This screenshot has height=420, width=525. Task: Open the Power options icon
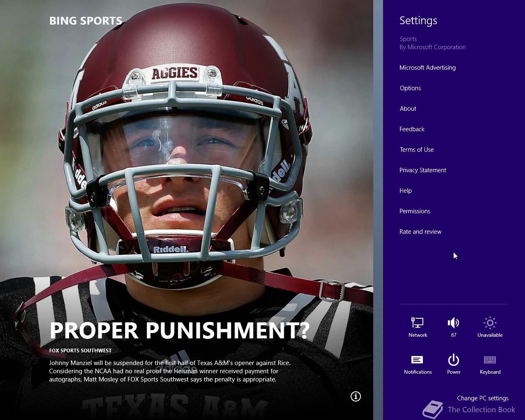(454, 360)
